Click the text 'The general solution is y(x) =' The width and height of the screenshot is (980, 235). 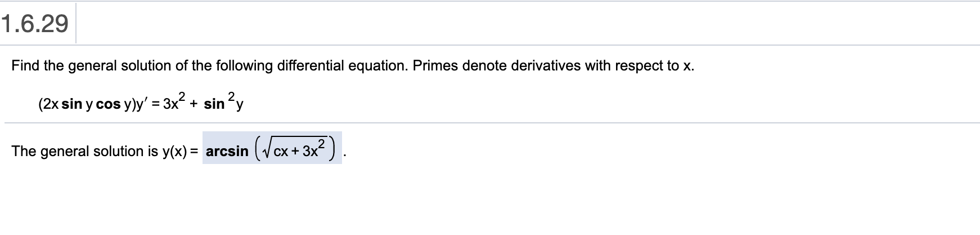(x=105, y=151)
